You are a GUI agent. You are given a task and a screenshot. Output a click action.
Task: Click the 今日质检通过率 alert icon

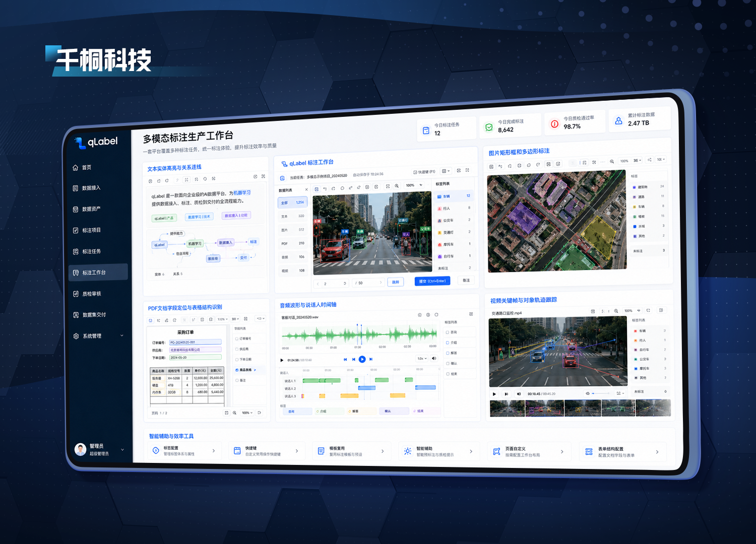point(554,124)
